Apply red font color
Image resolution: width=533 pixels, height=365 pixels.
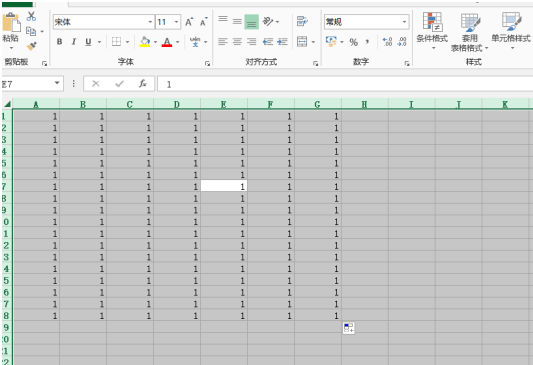point(167,42)
